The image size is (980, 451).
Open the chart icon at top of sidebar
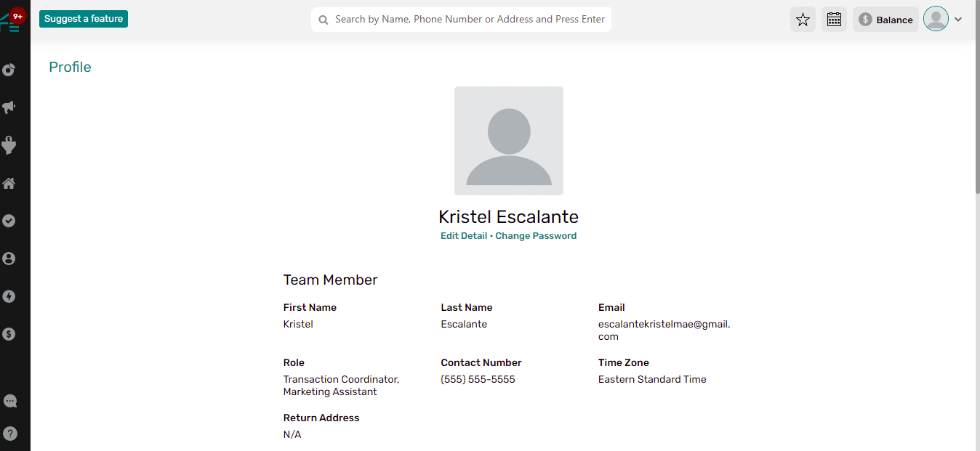(x=9, y=70)
